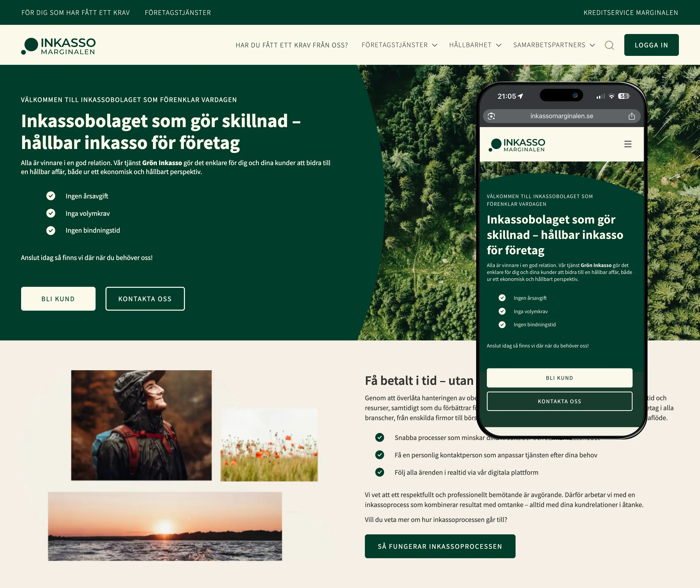The image size is (700, 588).
Task: Click the Inkasso Marginalen logo in phone mockup
Action: 517,145
